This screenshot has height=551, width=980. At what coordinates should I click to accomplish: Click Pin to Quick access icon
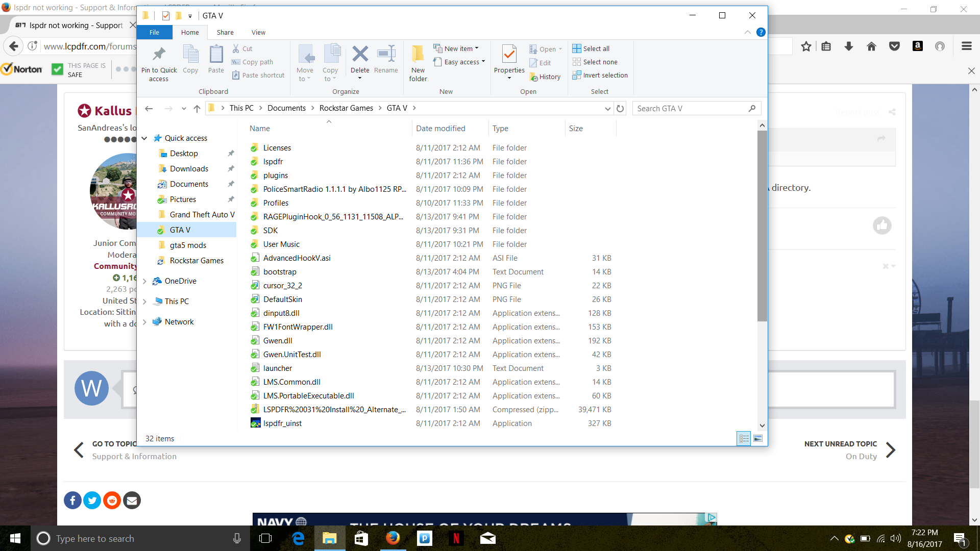tap(159, 55)
